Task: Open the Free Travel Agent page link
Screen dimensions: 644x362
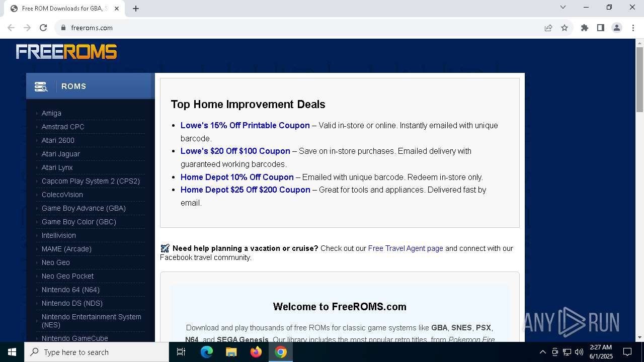Action: pyautogui.click(x=406, y=248)
